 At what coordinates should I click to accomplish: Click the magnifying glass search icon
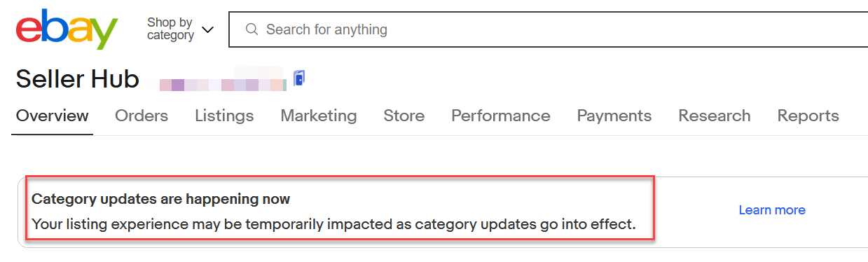(252, 29)
